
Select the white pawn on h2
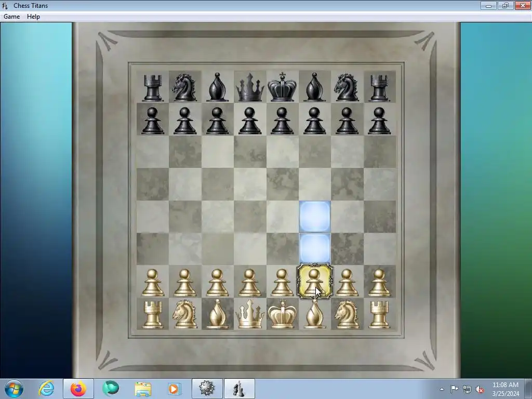tap(379, 282)
